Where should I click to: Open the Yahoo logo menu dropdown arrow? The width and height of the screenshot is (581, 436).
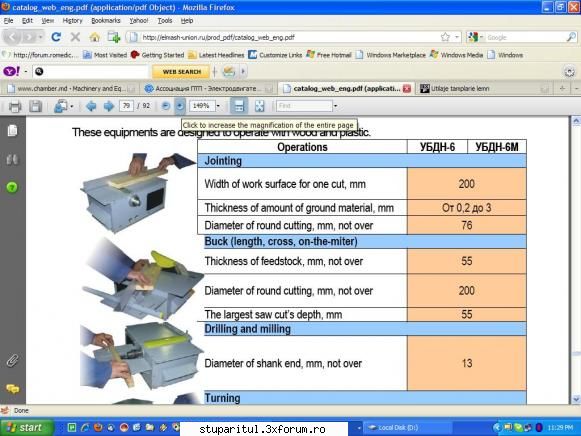(26, 71)
